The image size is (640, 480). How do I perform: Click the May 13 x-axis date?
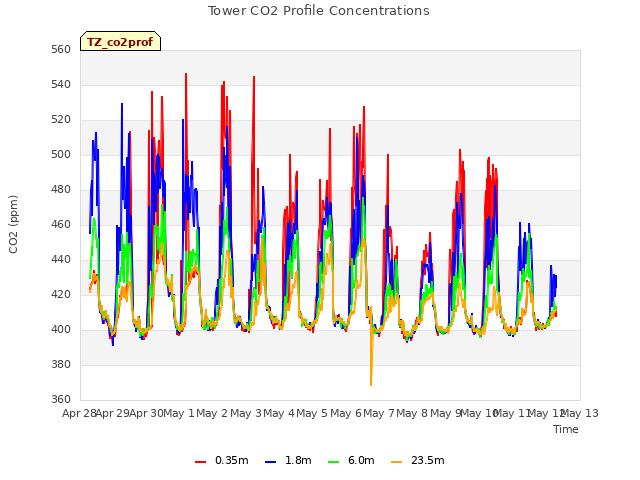579,414
